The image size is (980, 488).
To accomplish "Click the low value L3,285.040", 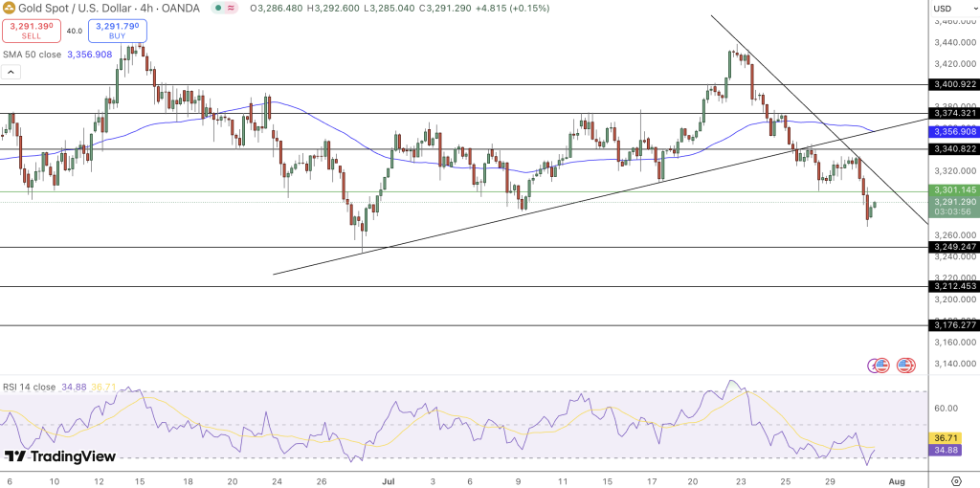I will 391,8.
